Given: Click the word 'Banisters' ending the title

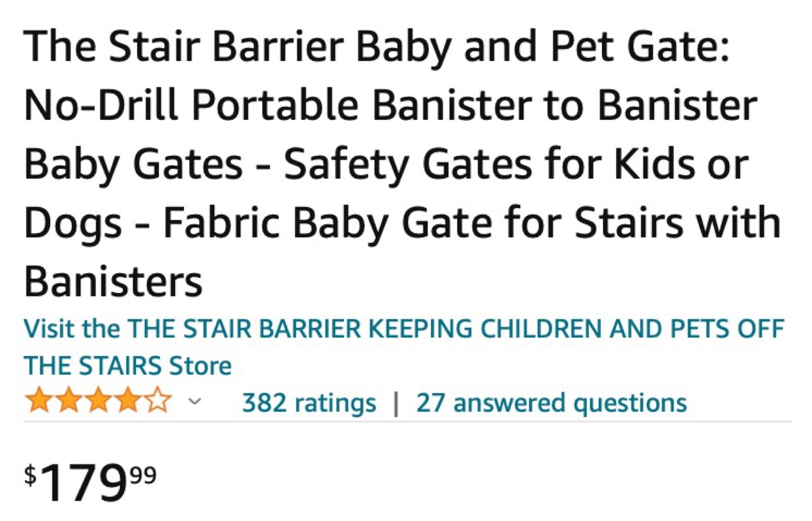Looking at the screenshot, I should pos(113,281).
